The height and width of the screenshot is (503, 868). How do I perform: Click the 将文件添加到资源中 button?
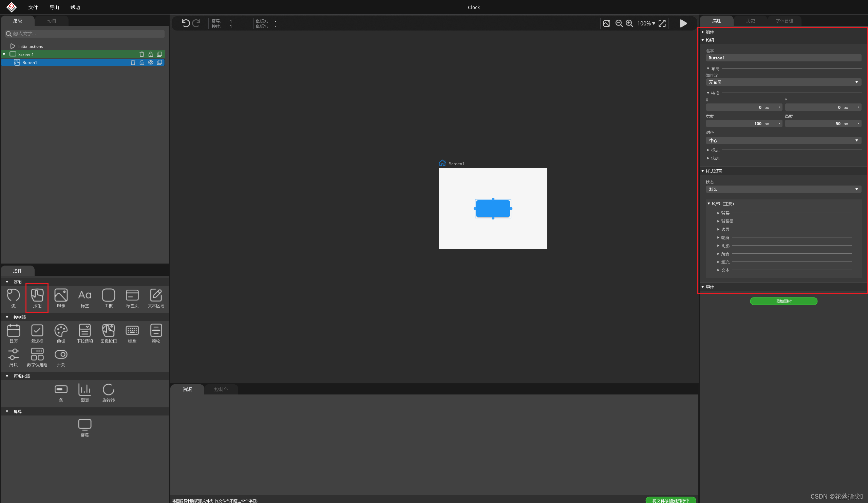pyautogui.click(x=670, y=500)
